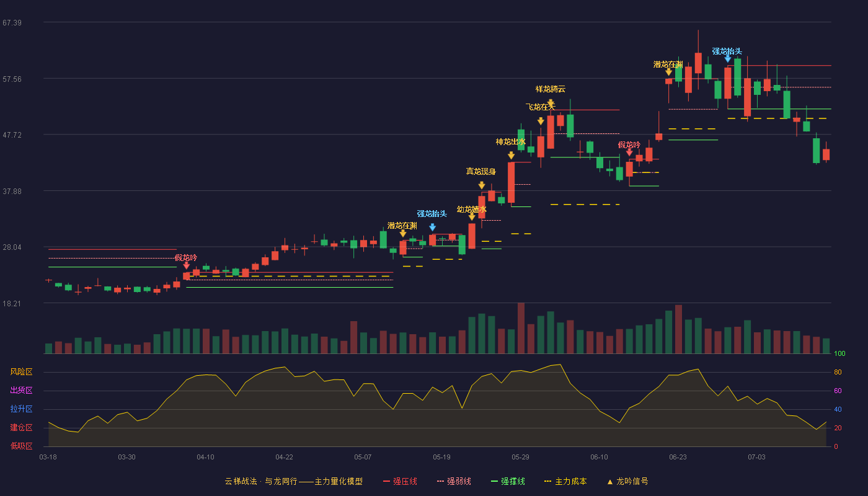Select the 05-07 date label
868x496 pixels.
coord(363,457)
